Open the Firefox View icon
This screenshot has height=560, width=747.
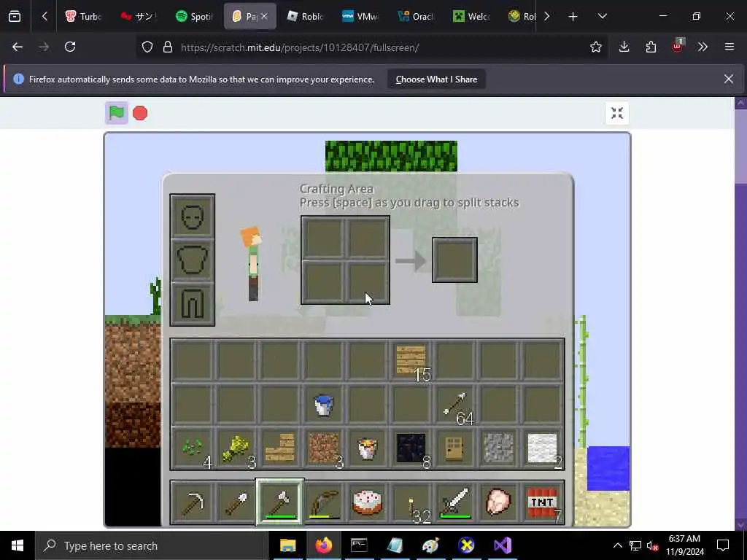coord(15,17)
